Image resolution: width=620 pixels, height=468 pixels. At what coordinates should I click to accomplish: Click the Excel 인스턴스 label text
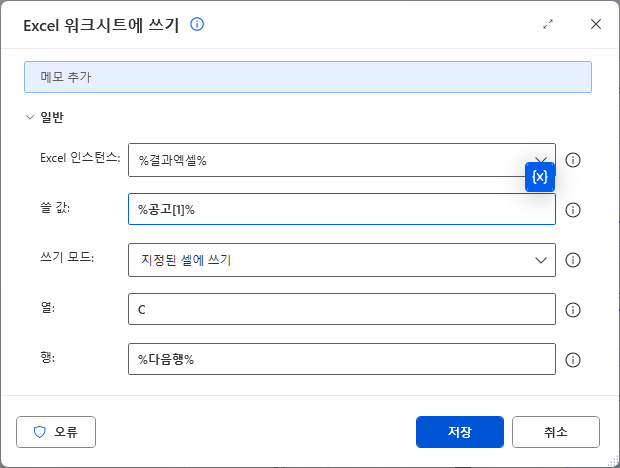[x=80, y=158]
